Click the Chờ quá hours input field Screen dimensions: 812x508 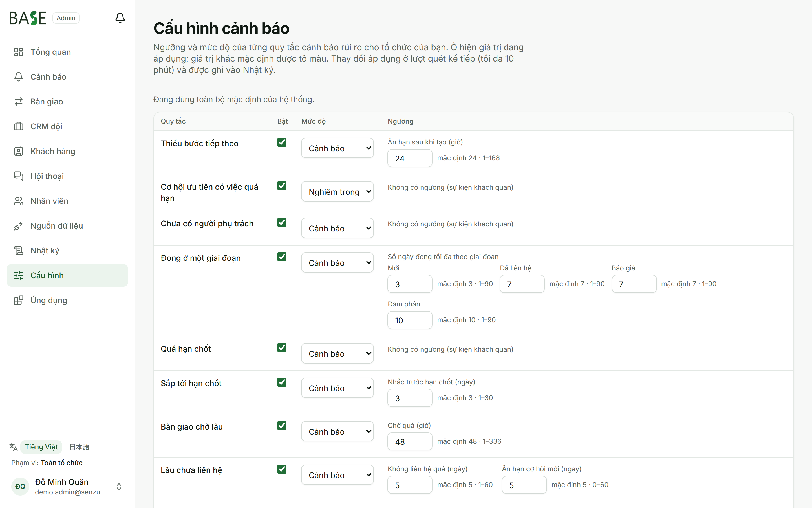pyautogui.click(x=410, y=441)
